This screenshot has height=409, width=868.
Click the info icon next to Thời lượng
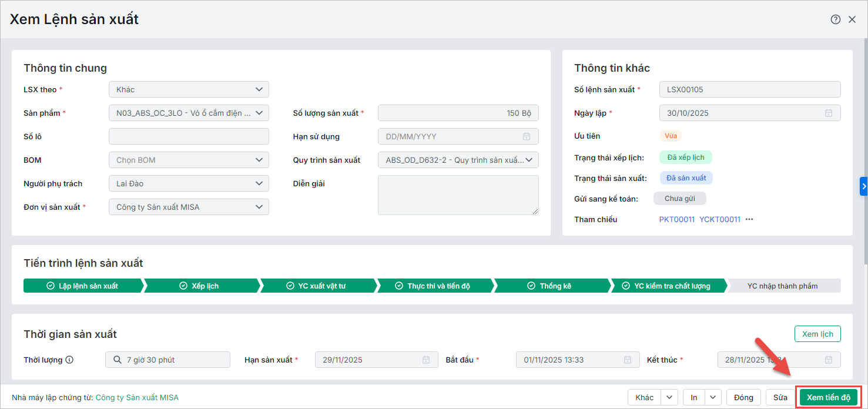(x=69, y=360)
